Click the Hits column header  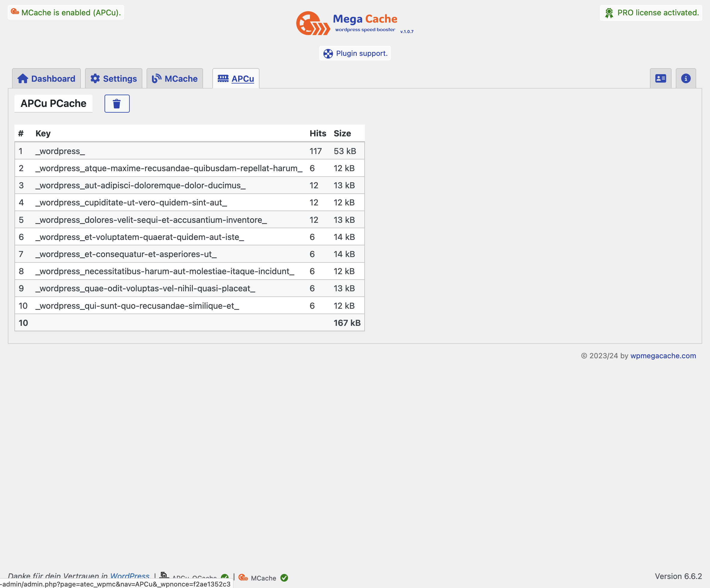[317, 133]
